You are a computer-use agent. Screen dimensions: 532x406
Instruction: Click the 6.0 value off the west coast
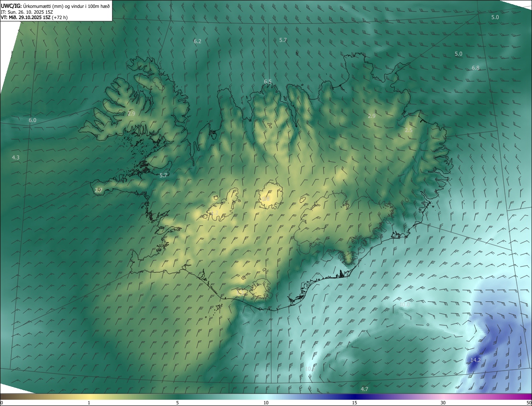(x=32, y=120)
